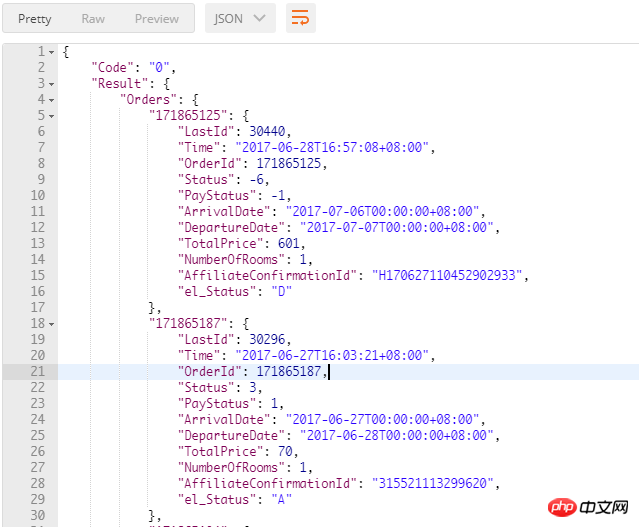Image resolution: width=639 pixels, height=527 pixels.
Task: Click line number 30 in the gutter
Action: (37, 515)
